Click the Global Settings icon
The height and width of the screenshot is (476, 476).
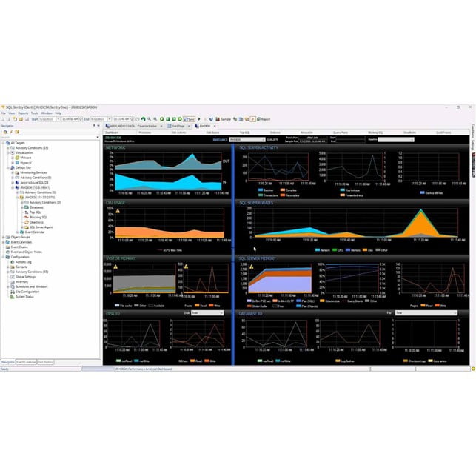(12, 277)
